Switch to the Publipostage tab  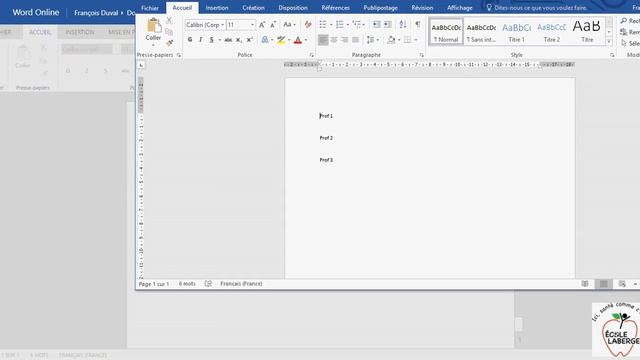pyautogui.click(x=380, y=8)
